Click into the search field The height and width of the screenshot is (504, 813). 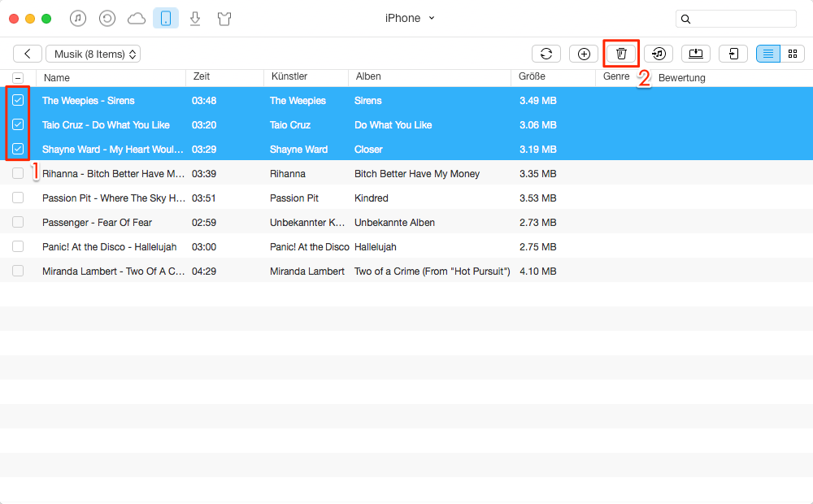click(x=736, y=19)
